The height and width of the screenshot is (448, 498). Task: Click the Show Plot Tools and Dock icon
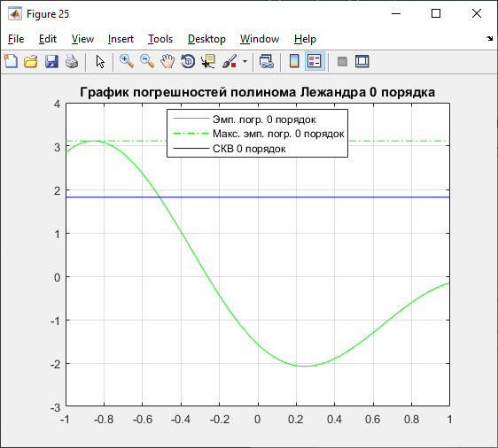362,61
